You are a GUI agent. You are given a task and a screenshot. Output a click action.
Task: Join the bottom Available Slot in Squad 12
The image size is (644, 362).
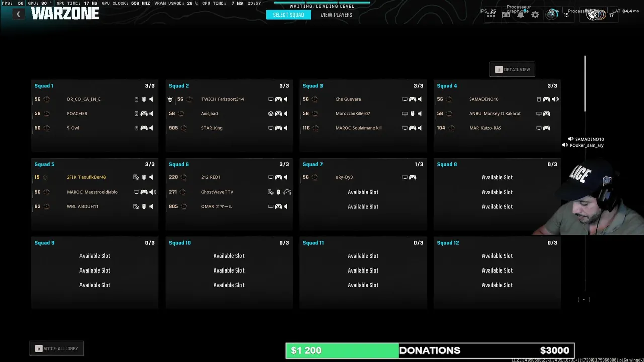(497, 285)
